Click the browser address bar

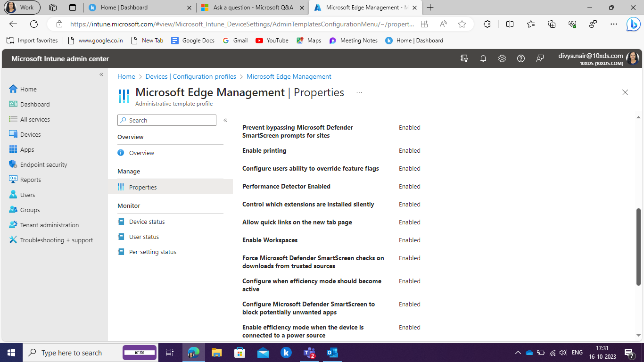click(x=242, y=24)
